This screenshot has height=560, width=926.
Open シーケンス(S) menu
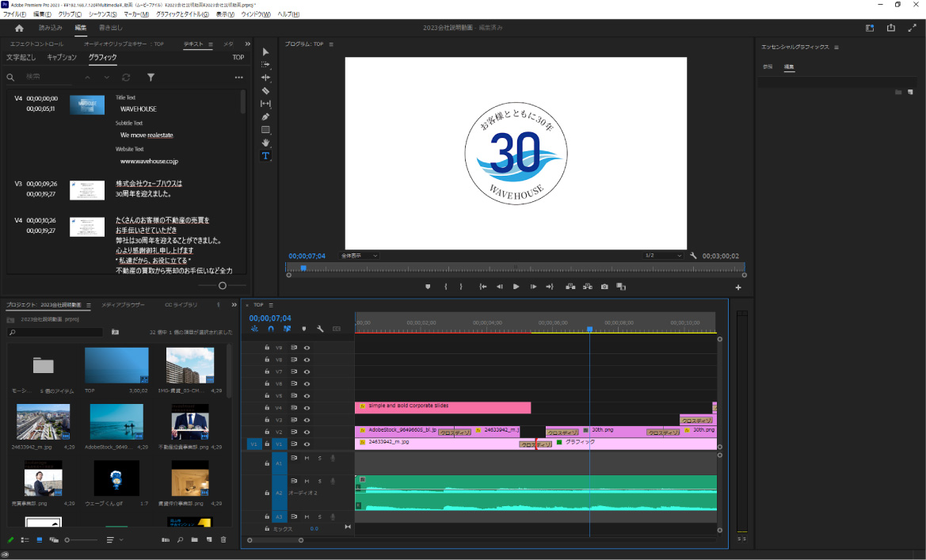click(x=103, y=14)
